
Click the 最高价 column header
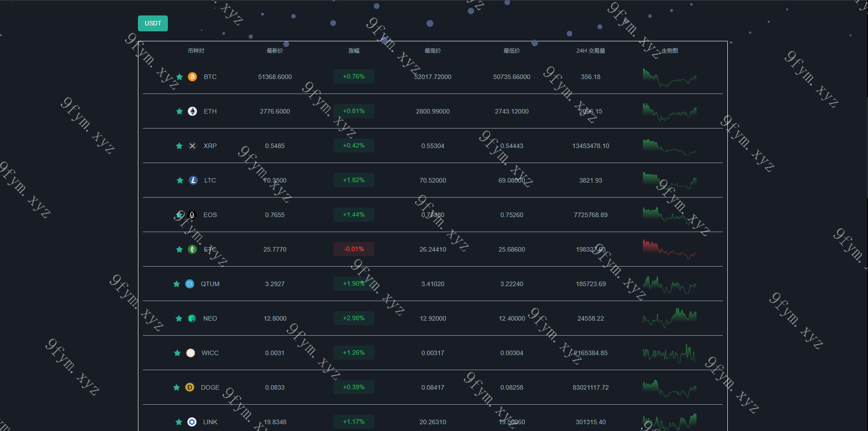433,51
